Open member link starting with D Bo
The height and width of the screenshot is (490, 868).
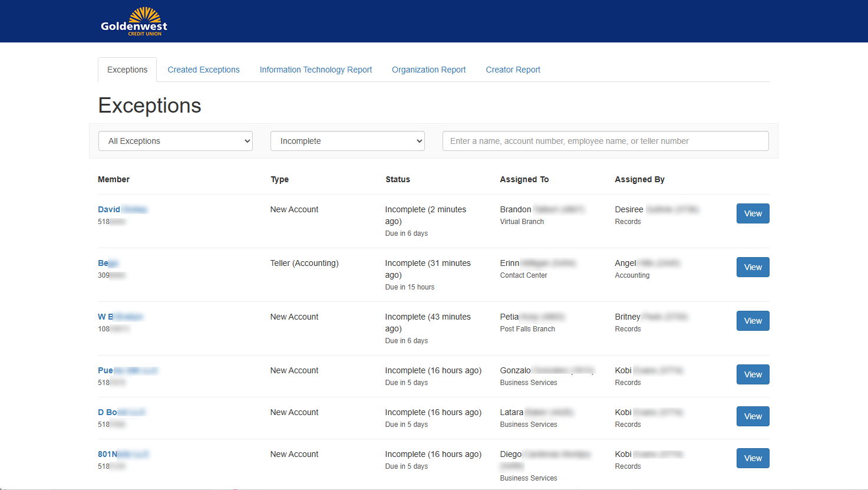pos(121,412)
